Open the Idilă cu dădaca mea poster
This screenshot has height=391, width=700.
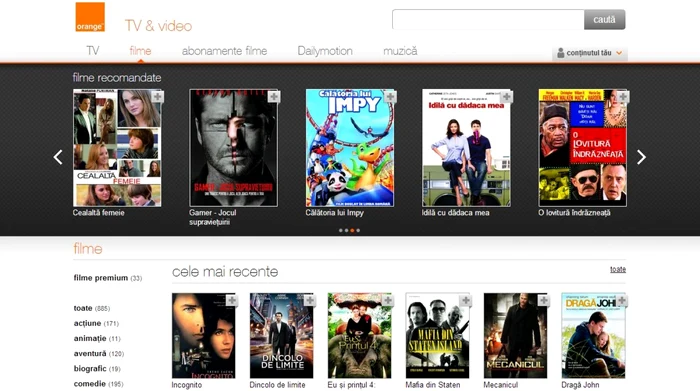(x=466, y=148)
